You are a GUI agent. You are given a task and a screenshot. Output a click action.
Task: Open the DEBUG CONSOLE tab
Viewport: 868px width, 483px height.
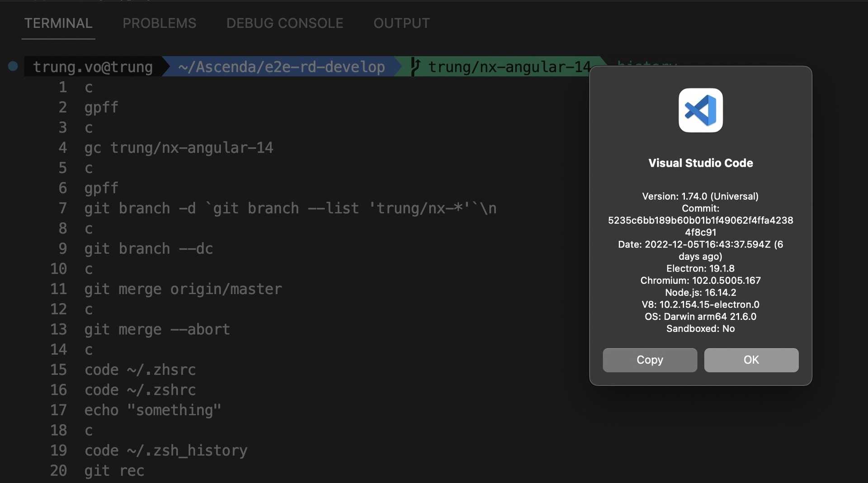pos(285,23)
